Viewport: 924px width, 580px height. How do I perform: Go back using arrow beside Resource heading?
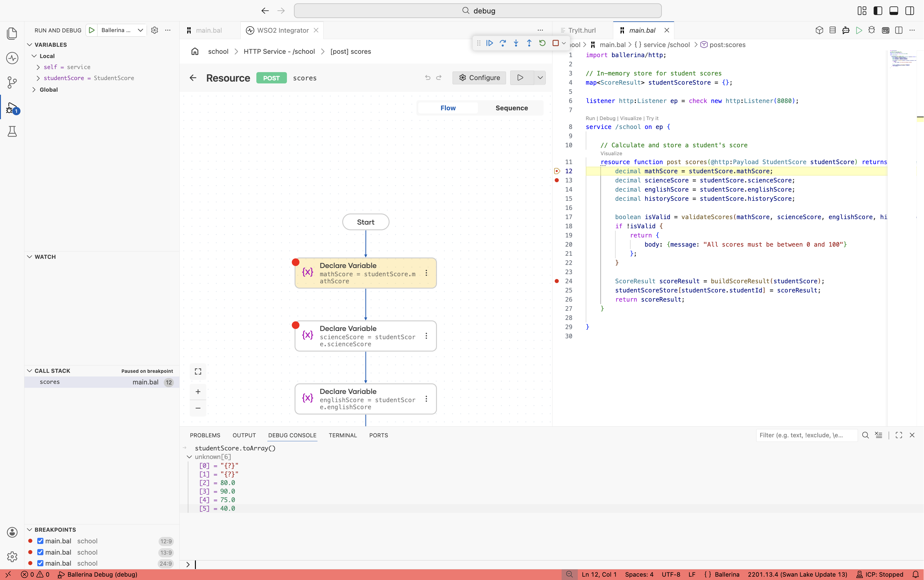(193, 78)
